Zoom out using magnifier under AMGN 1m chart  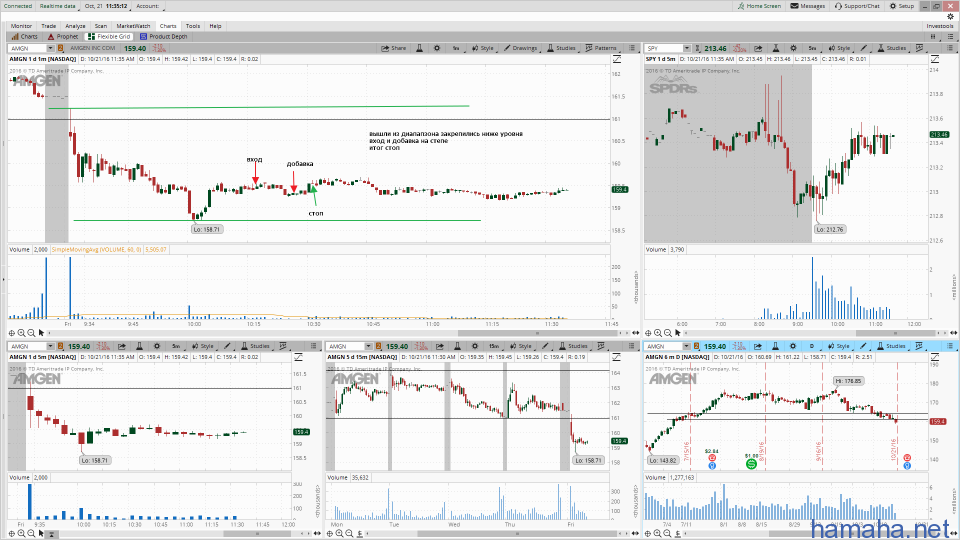(31, 333)
